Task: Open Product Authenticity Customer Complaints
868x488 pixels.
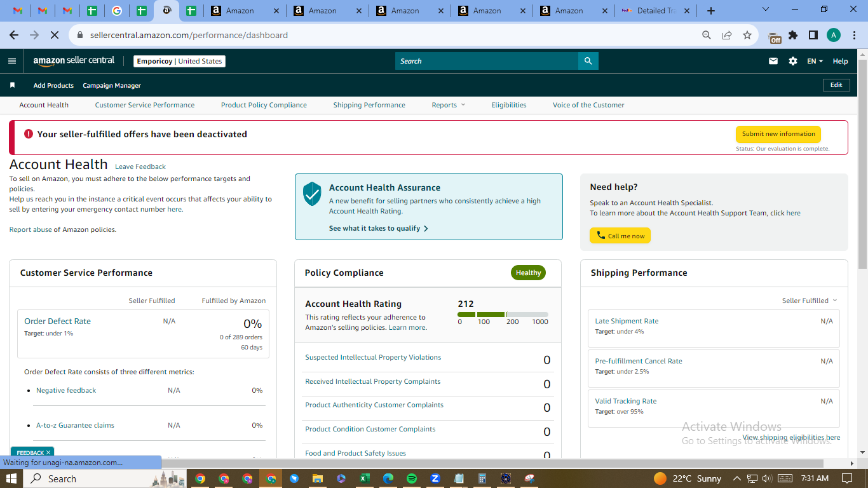Action: pyautogui.click(x=374, y=405)
